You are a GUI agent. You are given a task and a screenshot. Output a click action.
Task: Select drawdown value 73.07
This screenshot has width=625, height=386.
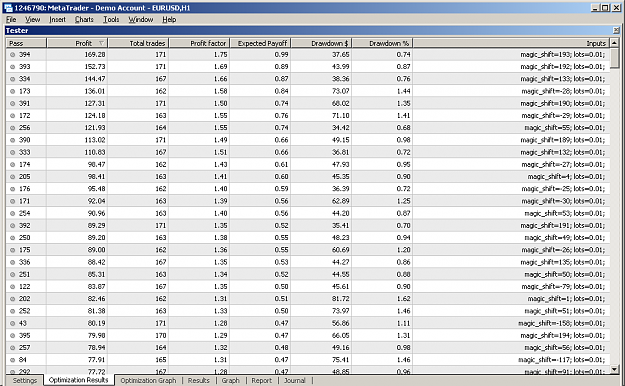(341, 91)
